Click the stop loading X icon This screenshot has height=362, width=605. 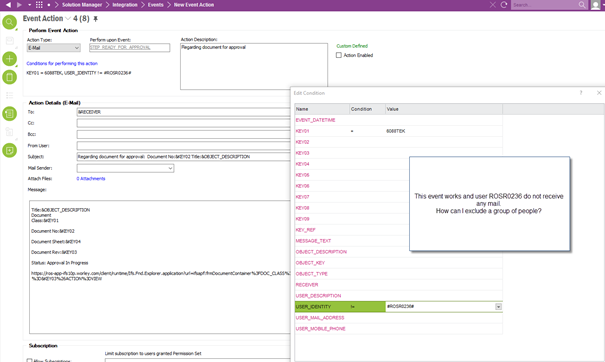(493, 5)
